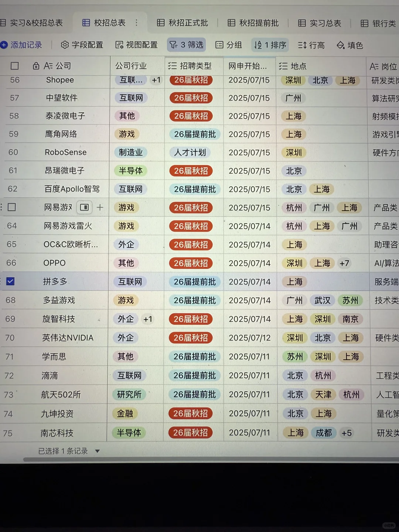Screen dimensions: 399x532
Task: Click the 分组 grouping button
Action: [x=229, y=45]
